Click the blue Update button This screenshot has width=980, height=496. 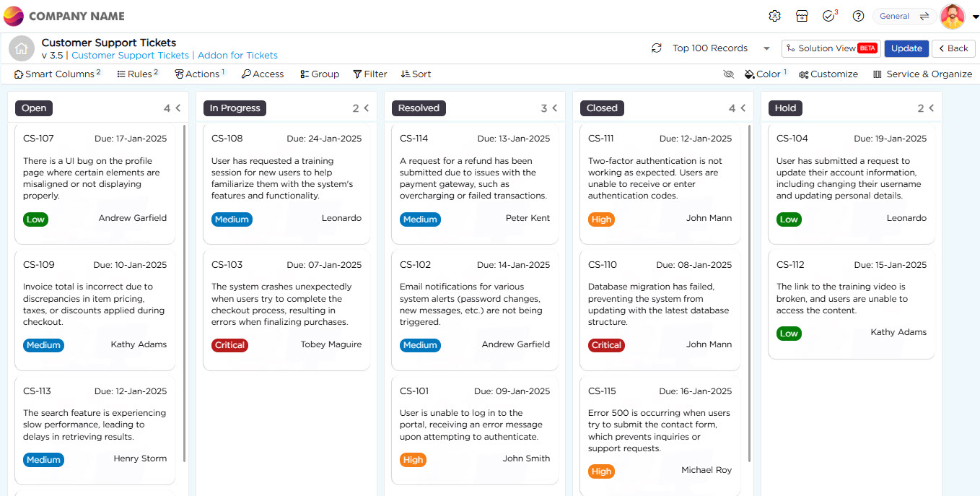pyautogui.click(x=906, y=48)
